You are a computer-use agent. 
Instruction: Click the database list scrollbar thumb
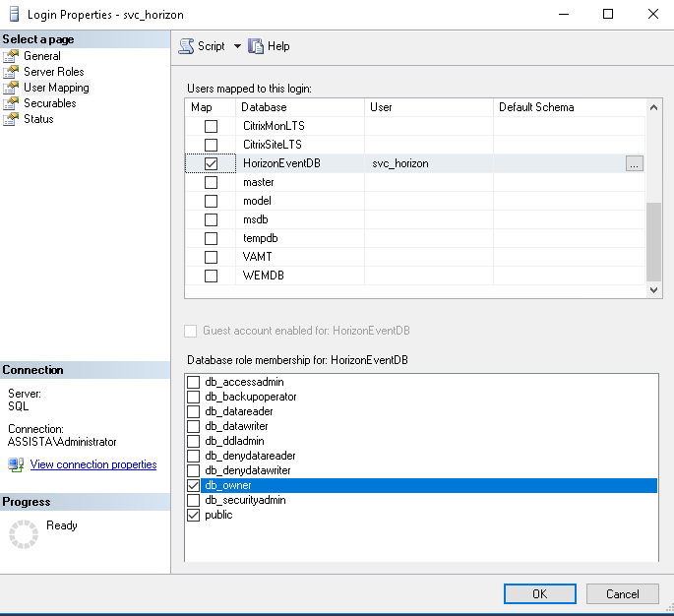coord(653,242)
